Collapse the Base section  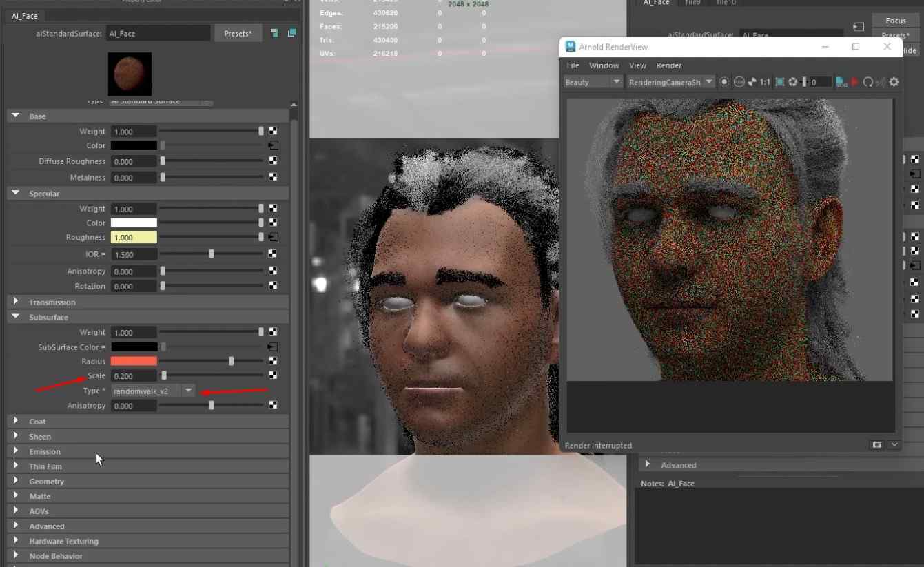point(15,116)
